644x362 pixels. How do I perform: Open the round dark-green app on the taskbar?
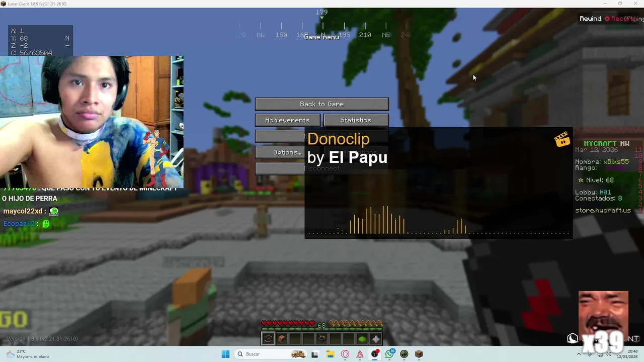click(x=404, y=354)
